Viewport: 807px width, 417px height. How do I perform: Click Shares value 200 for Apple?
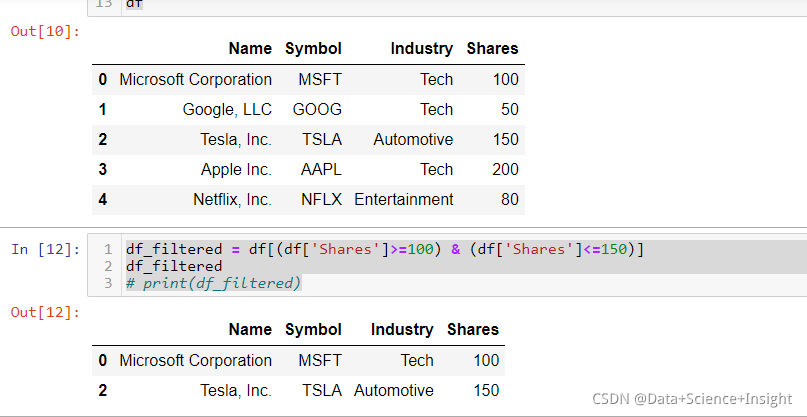(x=505, y=169)
